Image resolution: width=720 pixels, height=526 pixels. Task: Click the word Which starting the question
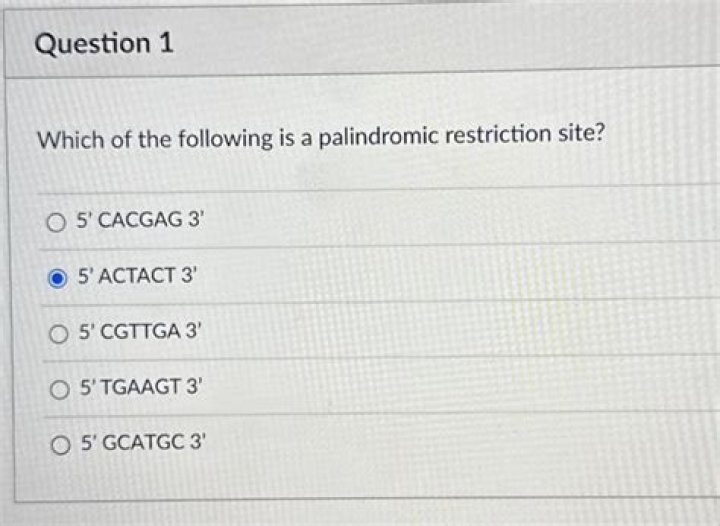coord(71,140)
